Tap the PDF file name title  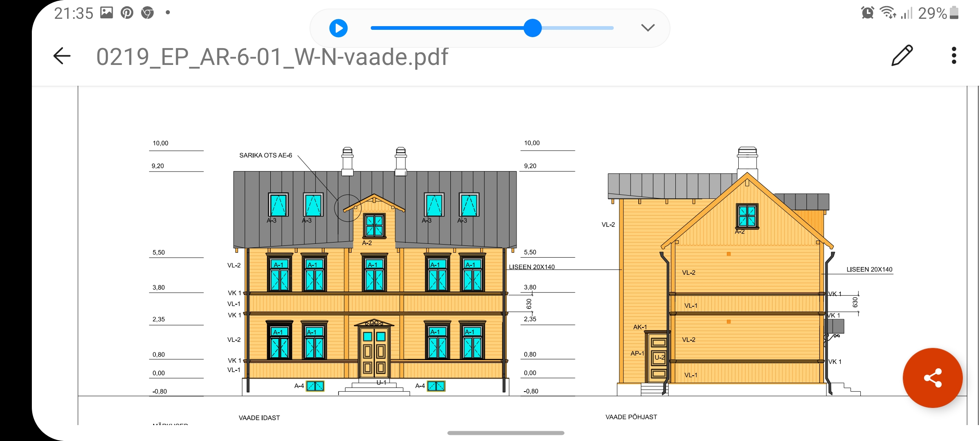[272, 57]
